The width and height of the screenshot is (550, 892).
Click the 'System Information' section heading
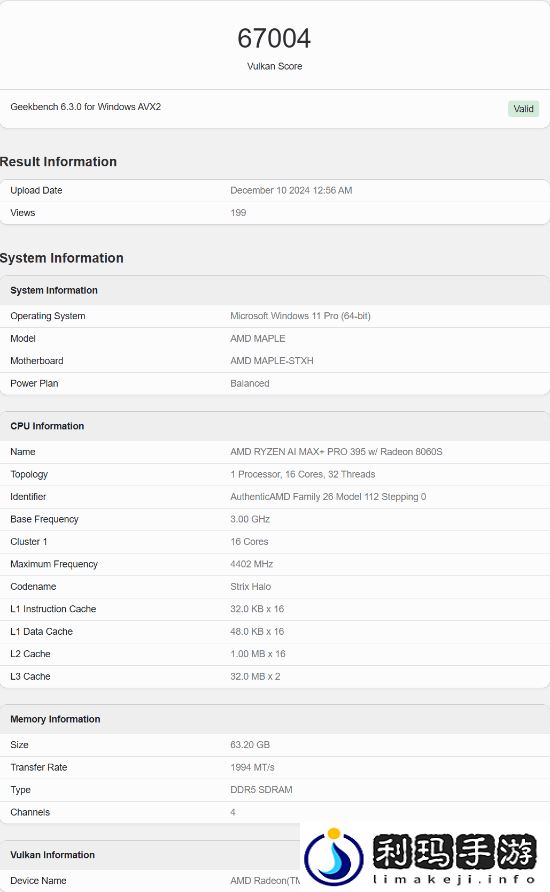coord(61,258)
